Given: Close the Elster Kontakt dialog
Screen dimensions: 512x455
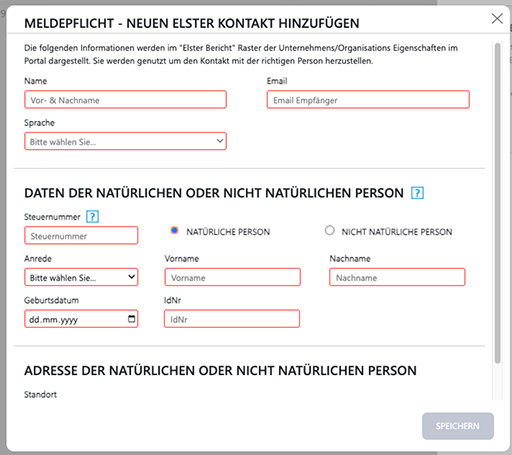Looking at the screenshot, I should 497,19.
